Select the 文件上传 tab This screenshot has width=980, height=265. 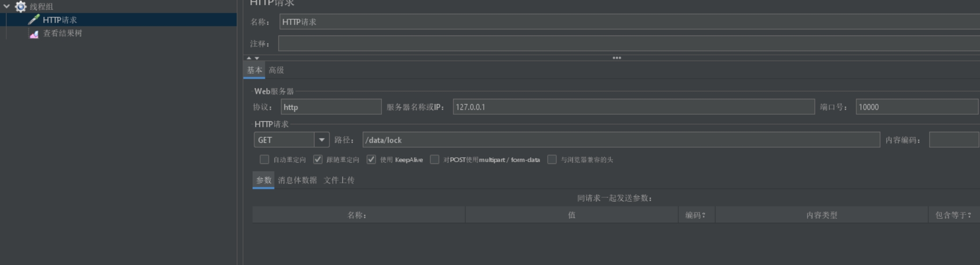339,180
